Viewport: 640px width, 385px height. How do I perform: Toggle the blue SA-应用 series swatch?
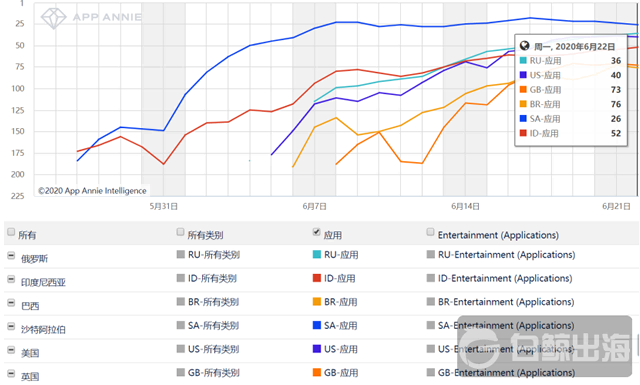[x=317, y=325]
